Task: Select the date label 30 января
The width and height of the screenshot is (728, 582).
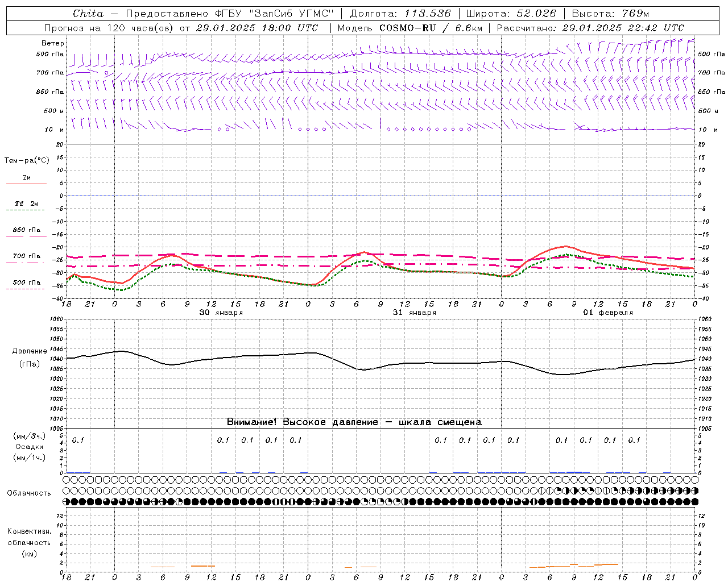Action: 221,313
